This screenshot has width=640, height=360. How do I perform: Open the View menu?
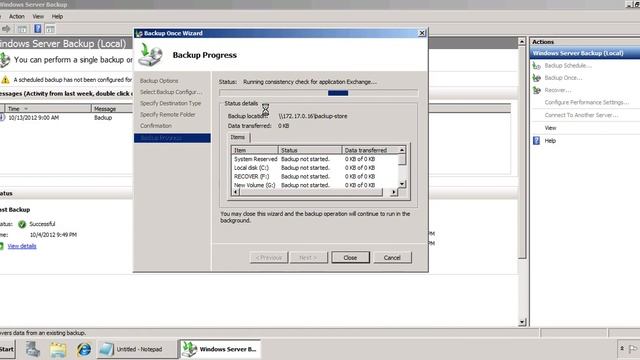pyautogui.click(x=38, y=16)
